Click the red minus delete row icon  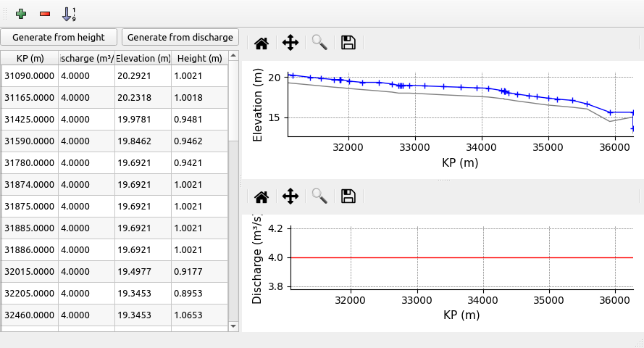45,13
